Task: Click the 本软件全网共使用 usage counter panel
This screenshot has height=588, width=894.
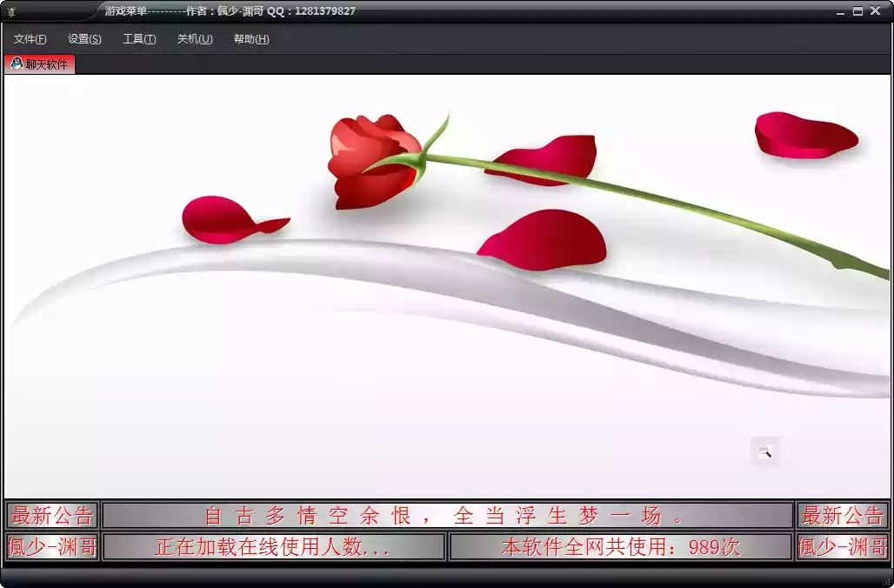Action: tap(620, 547)
